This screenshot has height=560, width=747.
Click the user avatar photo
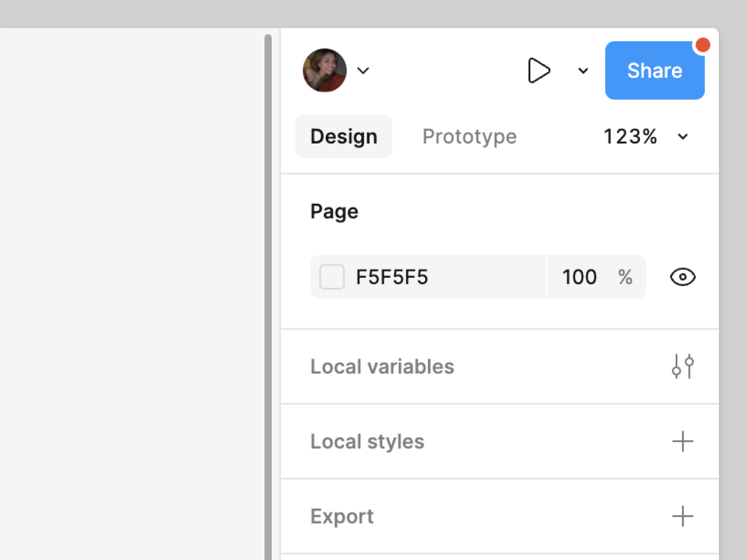point(324,70)
